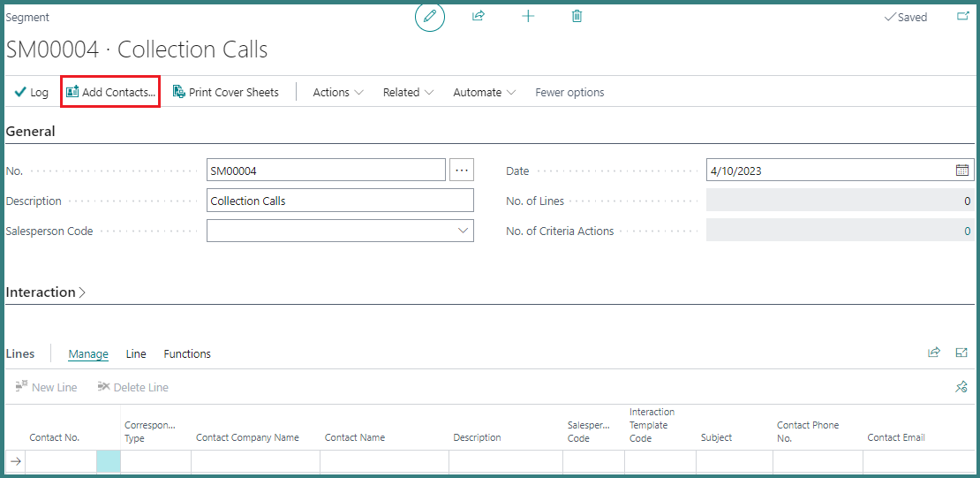Click Fewer options

tap(569, 92)
